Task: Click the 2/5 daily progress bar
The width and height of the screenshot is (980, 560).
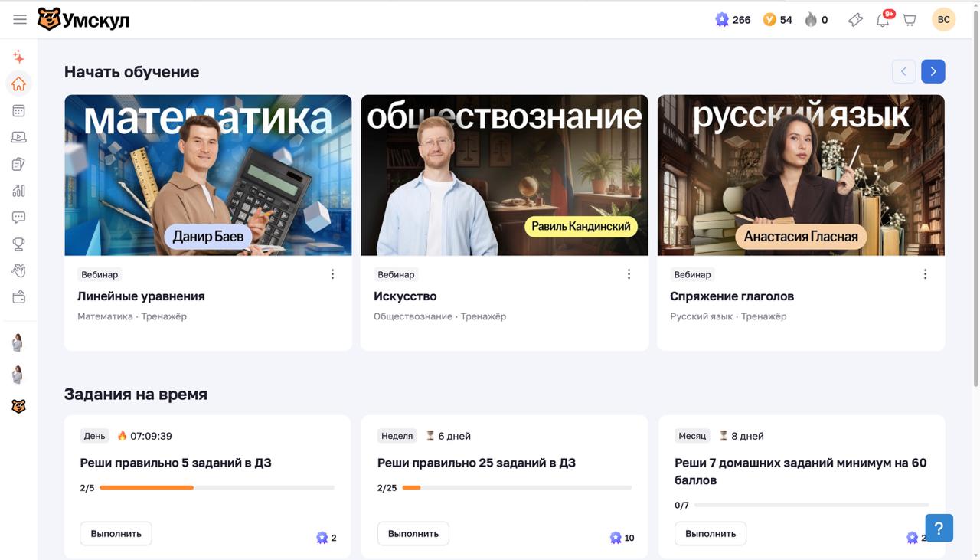Action: tap(217, 488)
